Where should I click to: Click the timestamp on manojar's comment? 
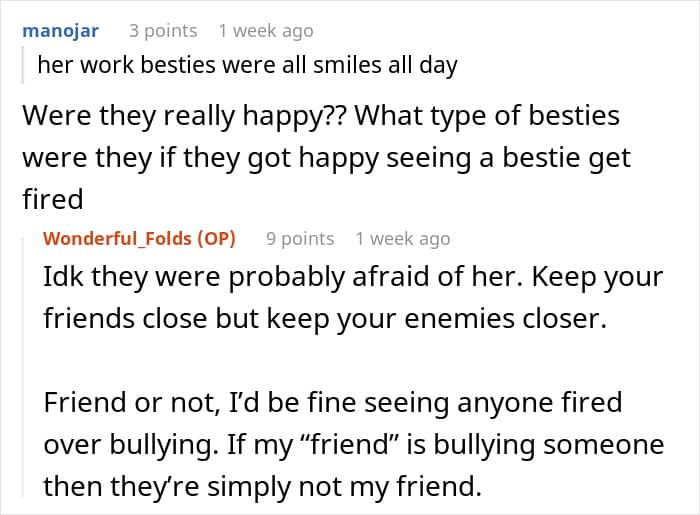coord(266,31)
